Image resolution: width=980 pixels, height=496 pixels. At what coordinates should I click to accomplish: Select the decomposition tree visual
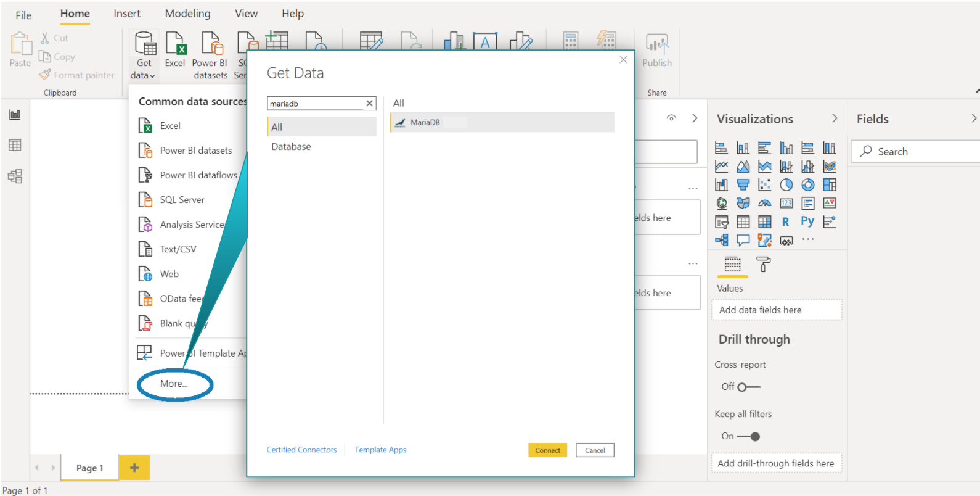pyautogui.click(x=721, y=240)
